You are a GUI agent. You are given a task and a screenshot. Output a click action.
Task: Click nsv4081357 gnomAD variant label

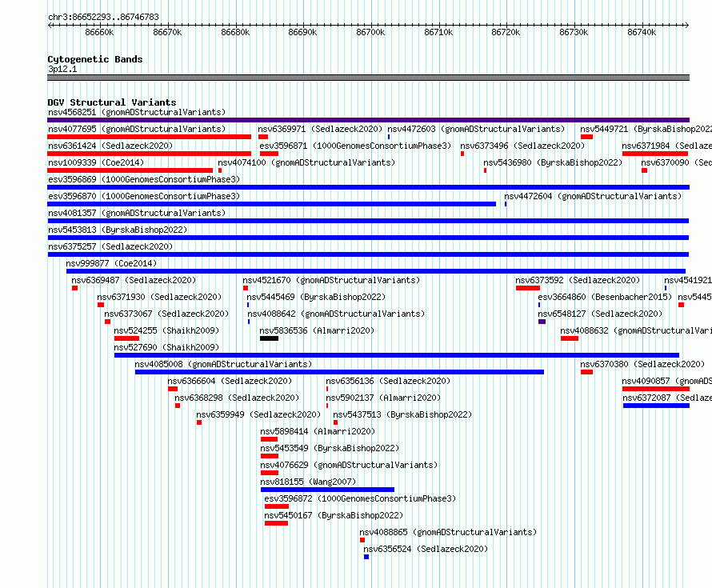click(x=137, y=213)
